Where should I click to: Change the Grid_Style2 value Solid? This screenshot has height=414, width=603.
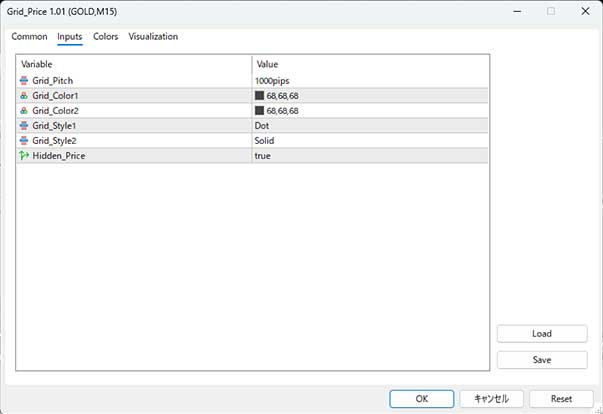pos(264,141)
